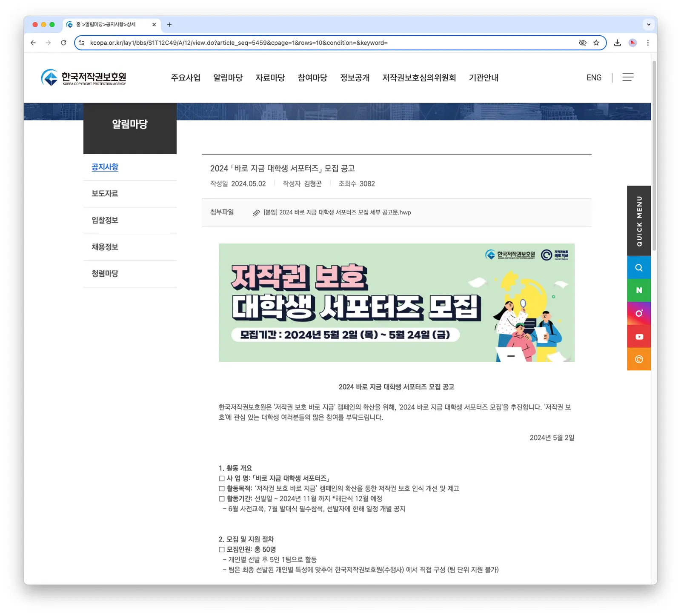Click the Korea Copyright Protection Agency logo
Viewport: 681px width, 616px height.
click(84, 77)
